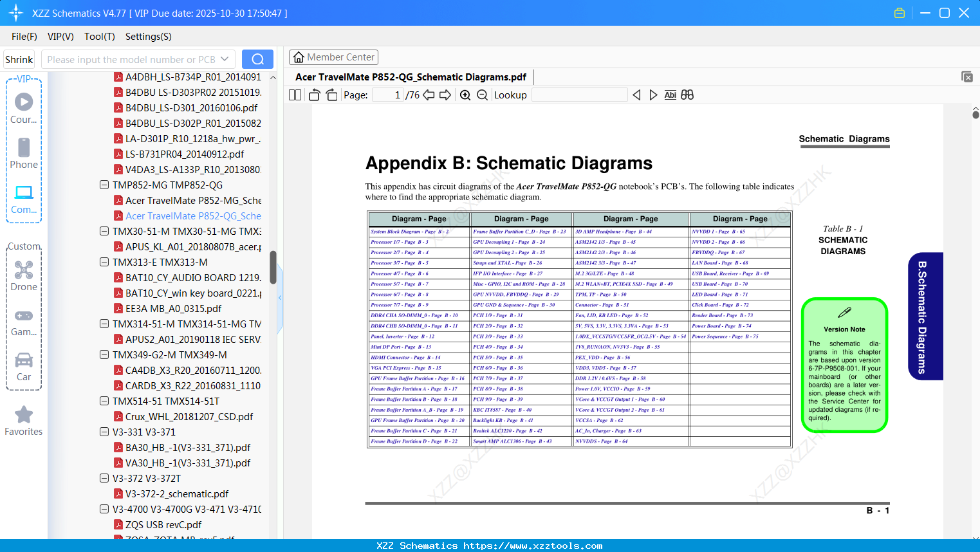Image resolution: width=980 pixels, height=552 pixels.
Task: Click the blue search button
Action: tap(257, 59)
